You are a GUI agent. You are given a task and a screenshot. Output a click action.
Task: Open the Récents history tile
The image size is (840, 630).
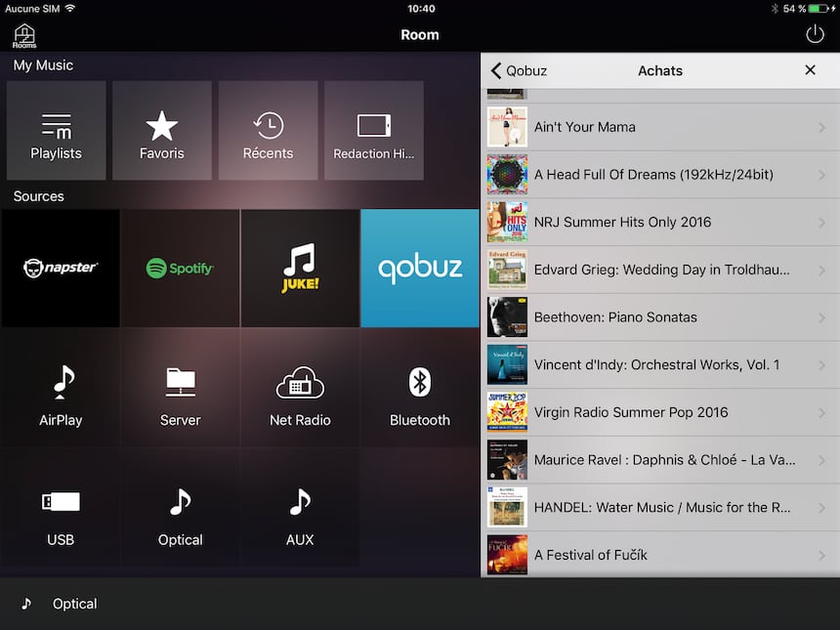tap(268, 130)
